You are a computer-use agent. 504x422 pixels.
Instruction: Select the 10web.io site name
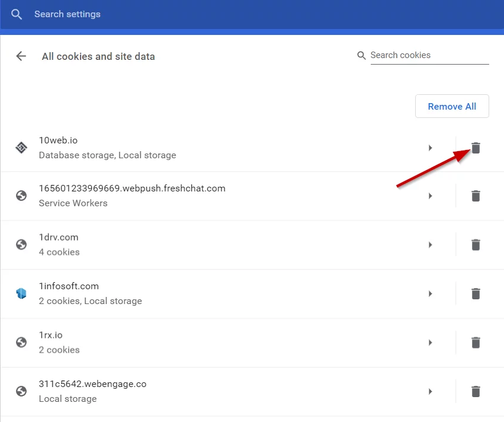[58, 140]
